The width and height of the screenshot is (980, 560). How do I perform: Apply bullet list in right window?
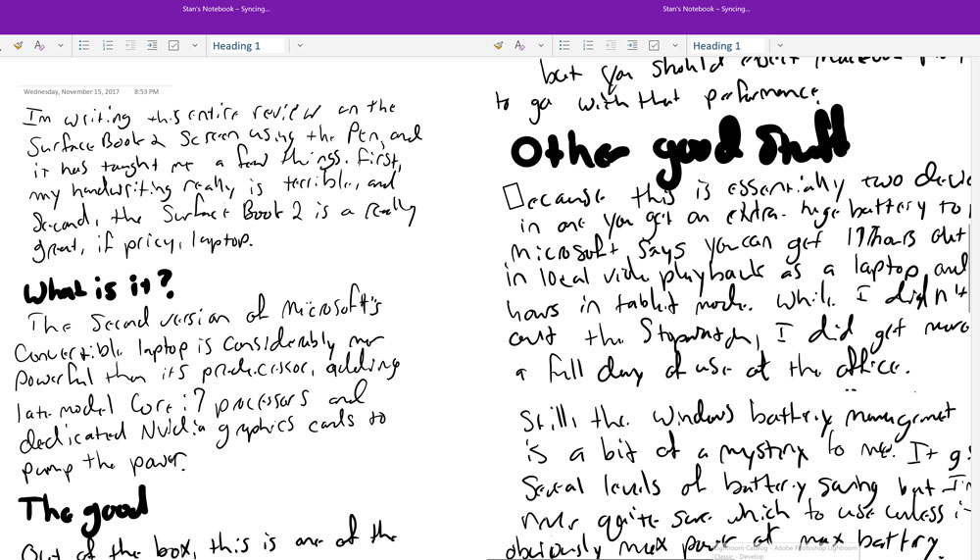[x=563, y=45]
